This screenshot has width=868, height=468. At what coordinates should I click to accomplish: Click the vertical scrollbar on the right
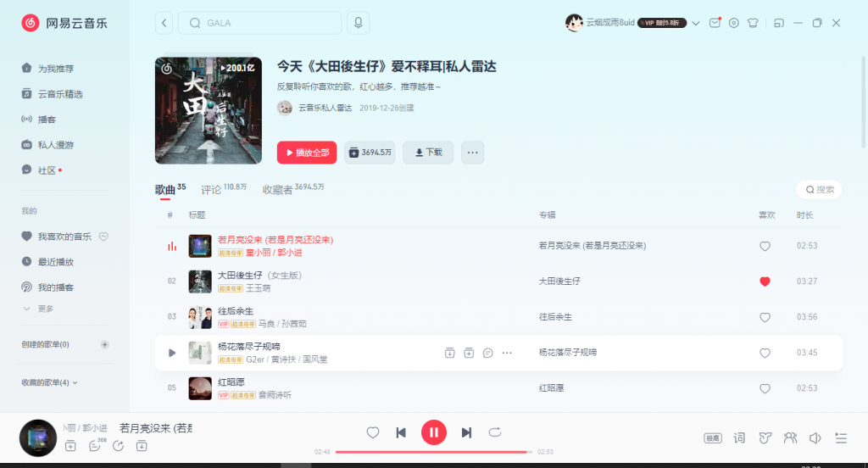[863, 103]
